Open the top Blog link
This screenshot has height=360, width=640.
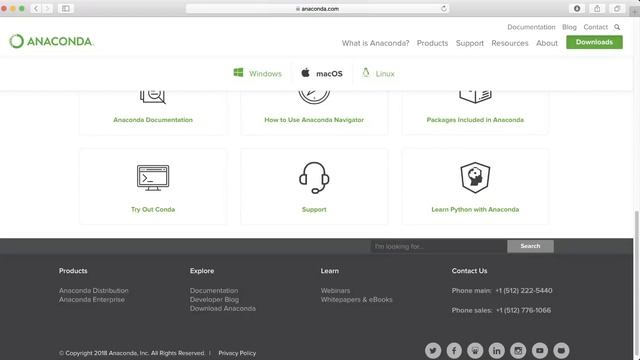(569, 27)
